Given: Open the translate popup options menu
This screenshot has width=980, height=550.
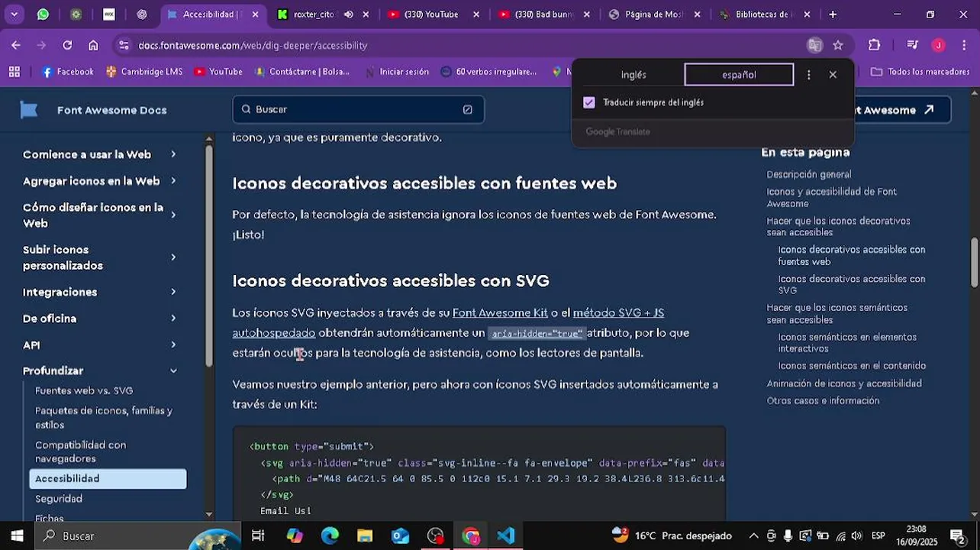Looking at the screenshot, I should pyautogui.click(x=809, y=75).
